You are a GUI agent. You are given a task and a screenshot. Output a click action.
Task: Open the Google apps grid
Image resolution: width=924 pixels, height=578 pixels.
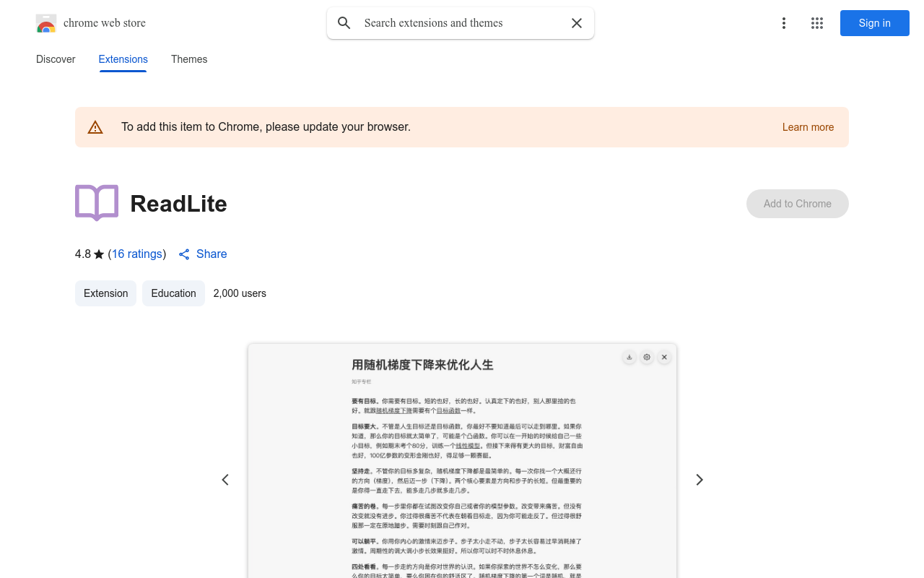[x=817, y=23]
